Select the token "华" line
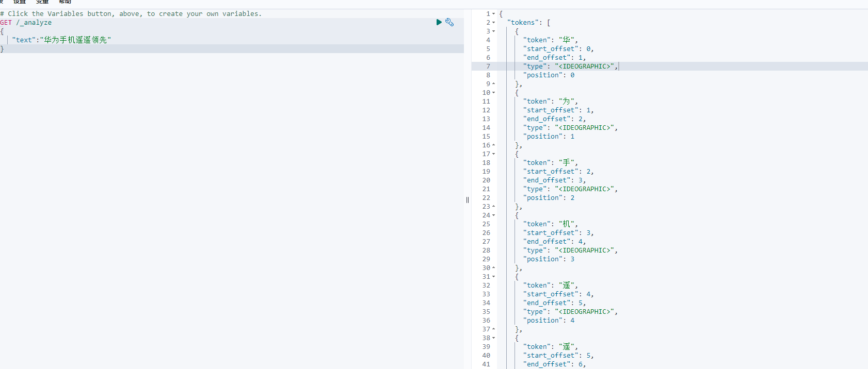The image size is (868, 369). pos(551,40)
